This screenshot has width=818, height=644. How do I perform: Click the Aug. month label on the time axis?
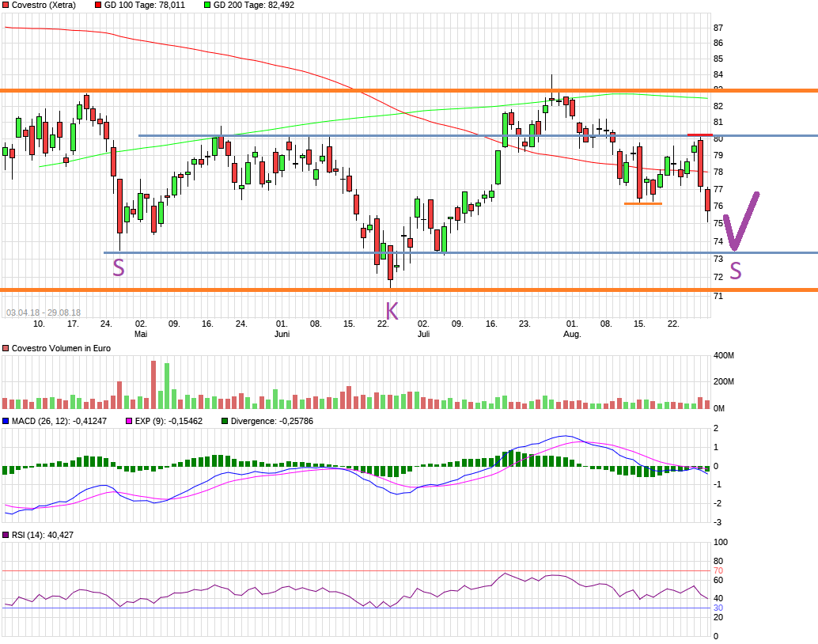tap(572, 334)
